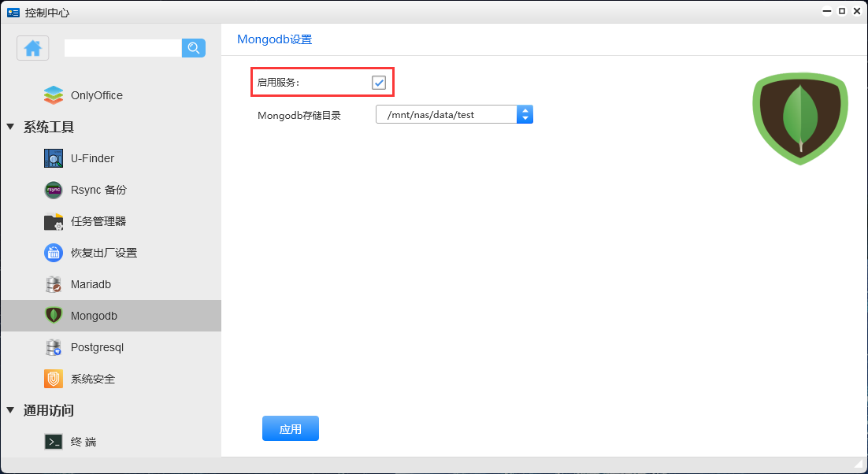Toggle the 启用服务 checkbox
Viewport: 868px width, 474px height.
[379, 83]
